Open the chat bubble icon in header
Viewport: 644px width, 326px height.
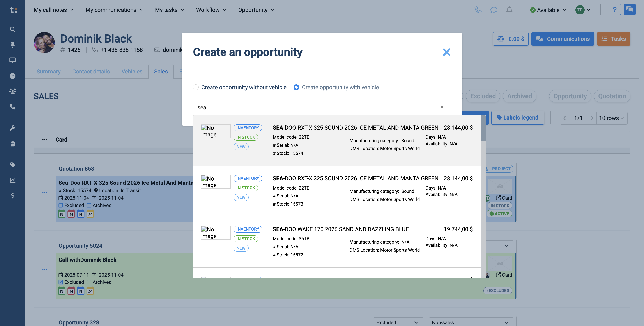coord(494,10)
